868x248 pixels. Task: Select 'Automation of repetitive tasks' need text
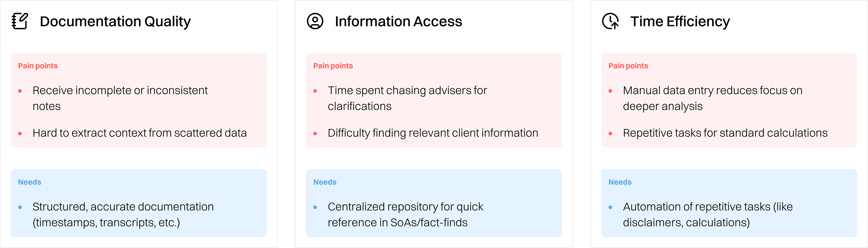click(x=708, y=215)
